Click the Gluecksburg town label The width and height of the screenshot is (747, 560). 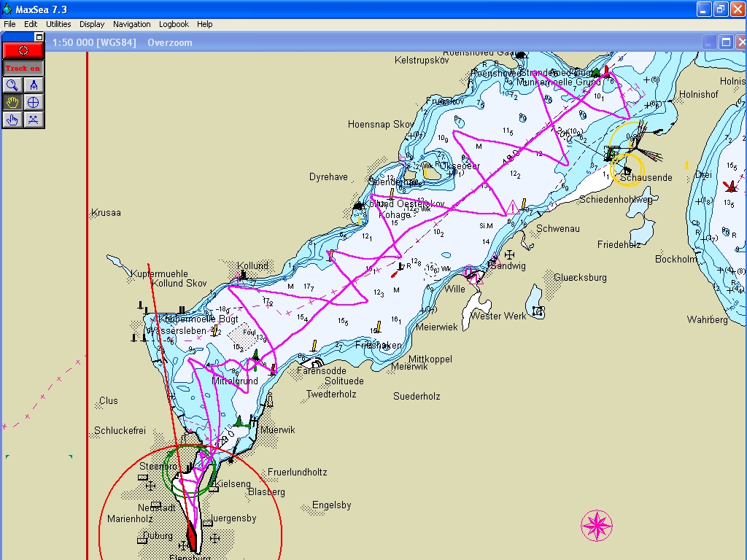click(580, 278)
